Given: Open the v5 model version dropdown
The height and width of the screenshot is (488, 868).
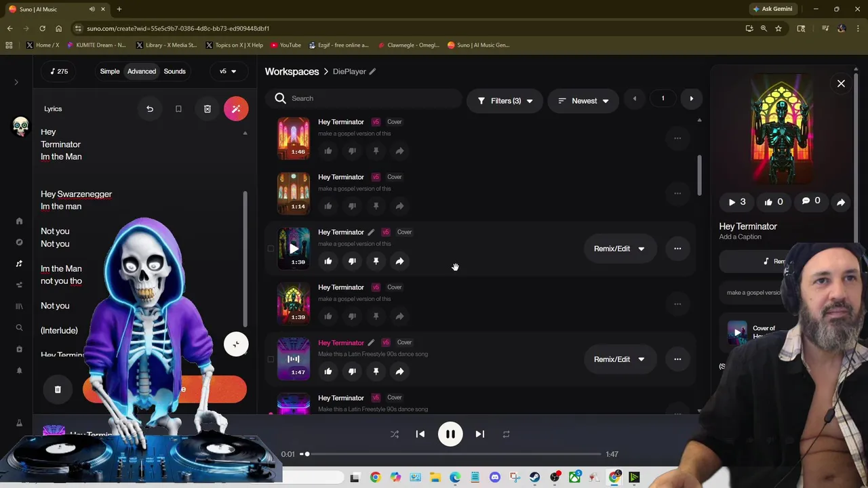Looking at the screenshot, I should 228,71.
